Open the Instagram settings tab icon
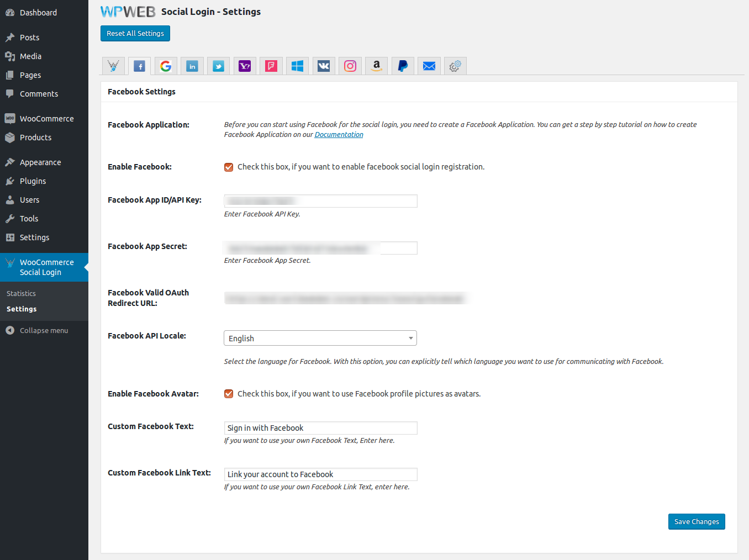Screen dimensions: 749x560 click(350, 66)
